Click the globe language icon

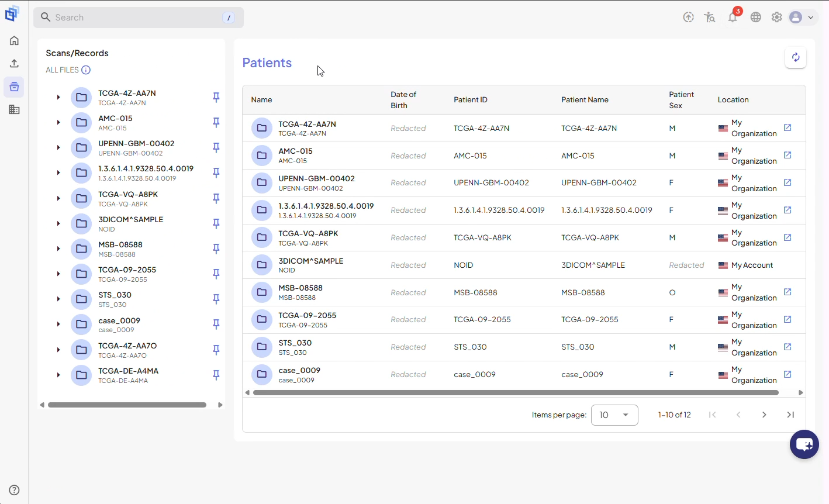point(755,18)
